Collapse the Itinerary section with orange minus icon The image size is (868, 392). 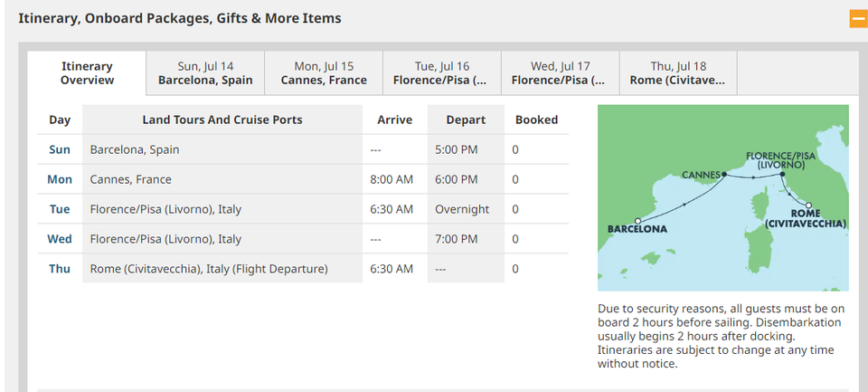[x=857, y=18]
